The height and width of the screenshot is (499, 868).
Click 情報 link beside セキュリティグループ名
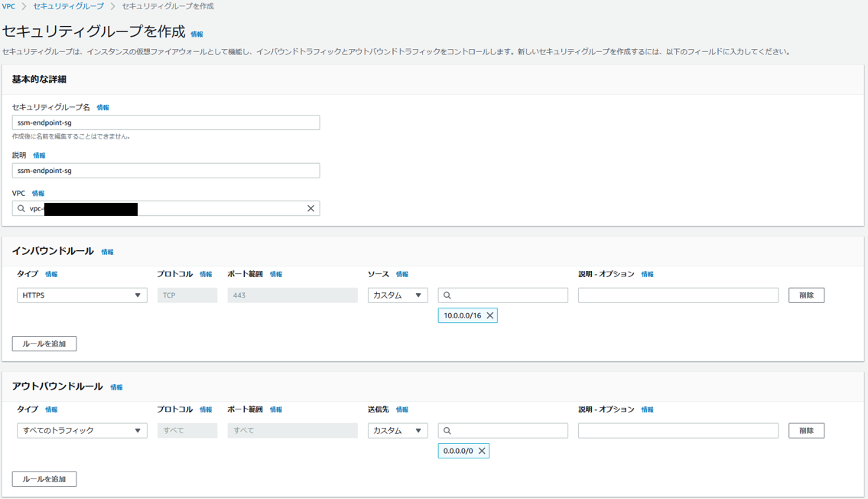[x=103, y=107]
